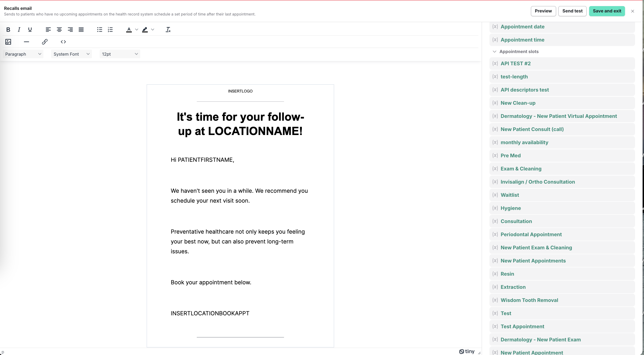Insert the Appointment date variable
The image size is (644, 355).
562,27
